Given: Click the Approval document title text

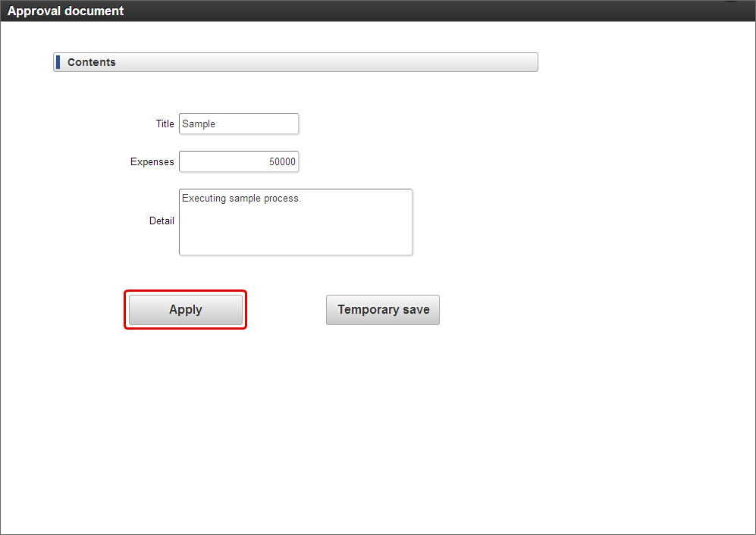Looking at the screenshot, I should coord(65,11).
